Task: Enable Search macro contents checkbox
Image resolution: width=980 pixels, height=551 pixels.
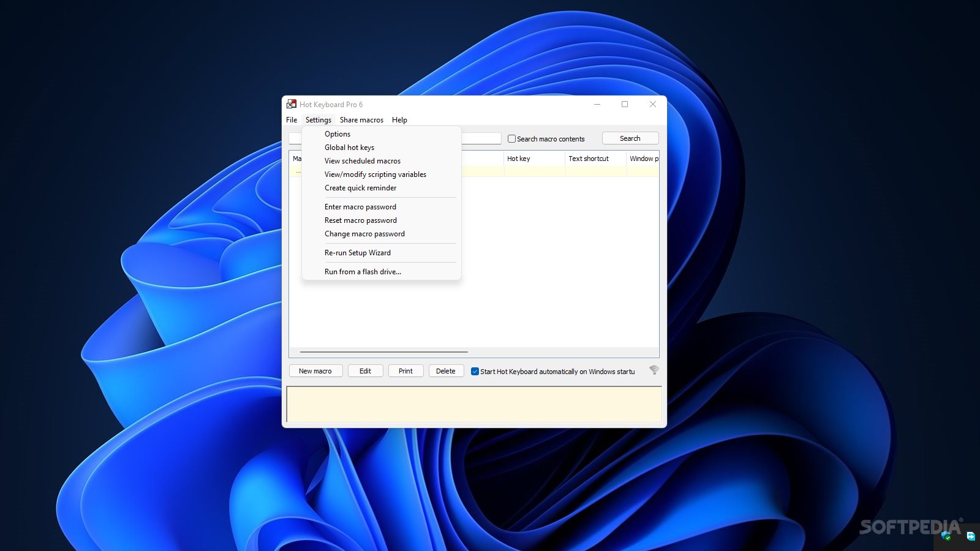Action: tap(511, 139)
